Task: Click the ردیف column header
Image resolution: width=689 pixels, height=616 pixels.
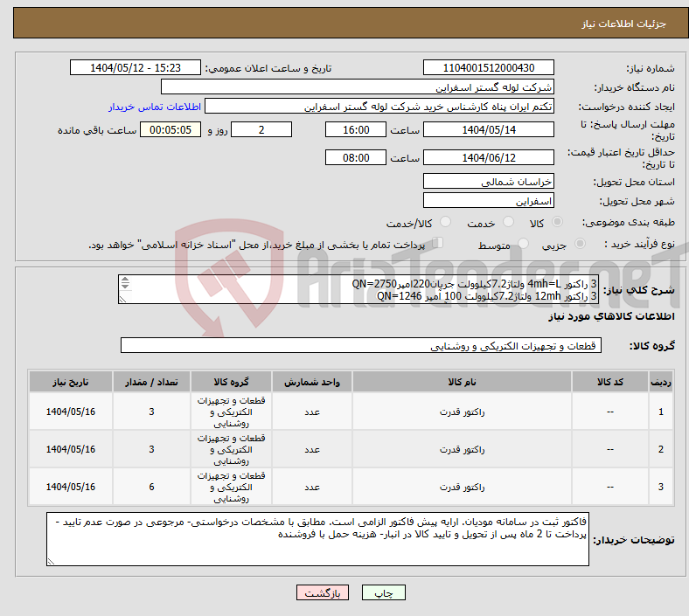Action: pos(660,382)
